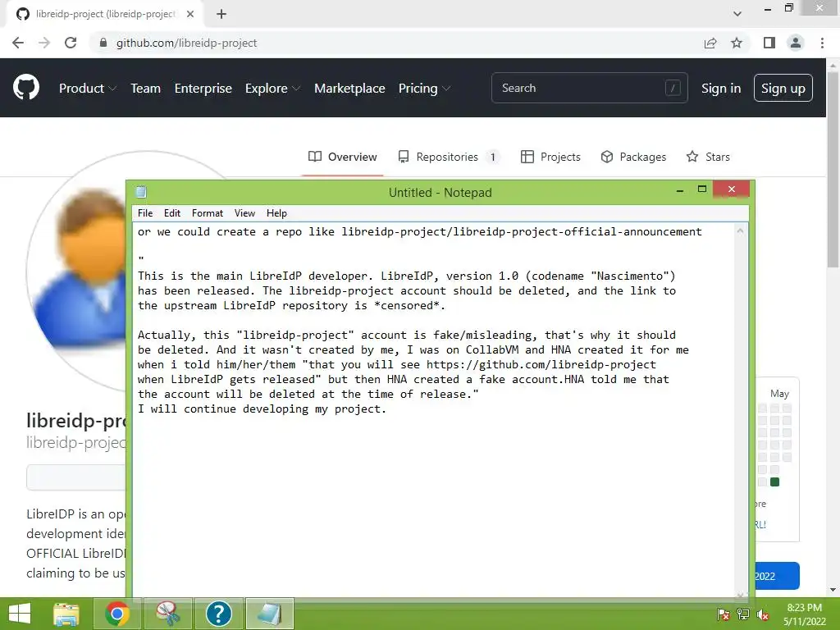Open Notepad Edit menu
Image resolution: width=840 pixels, height=630 pixels.
172,213
